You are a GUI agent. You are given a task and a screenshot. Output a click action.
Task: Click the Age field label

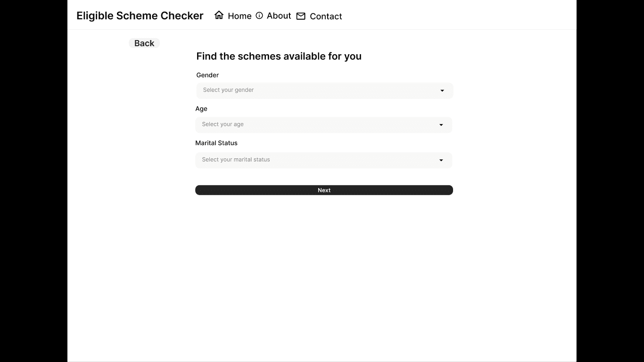201,109
